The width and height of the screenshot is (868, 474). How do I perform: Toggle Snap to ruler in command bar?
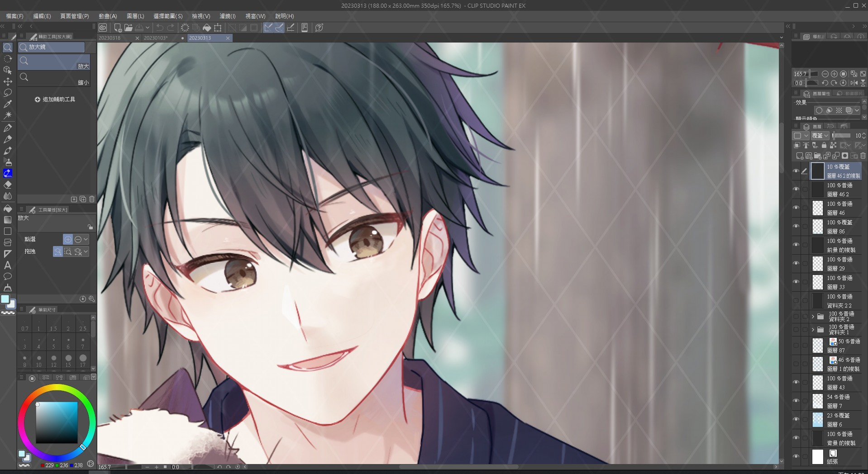coord(268,28)
